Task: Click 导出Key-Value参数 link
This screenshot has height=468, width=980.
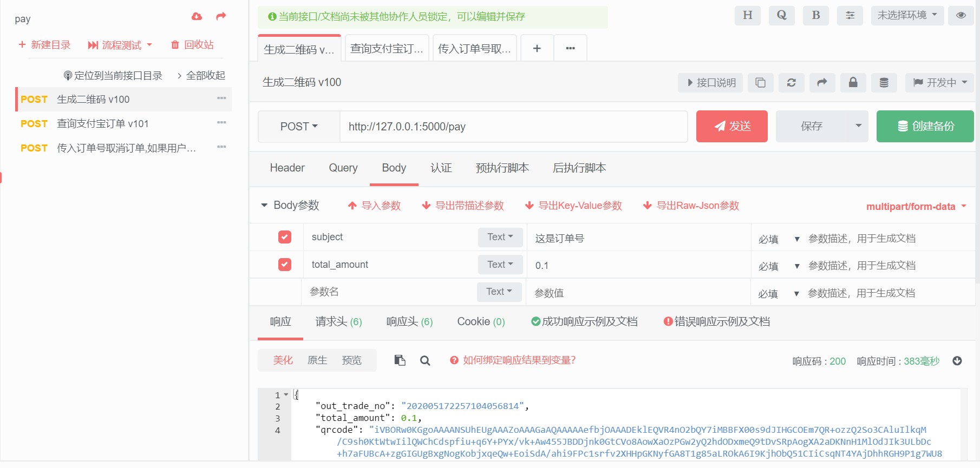Action: [573, 206]
